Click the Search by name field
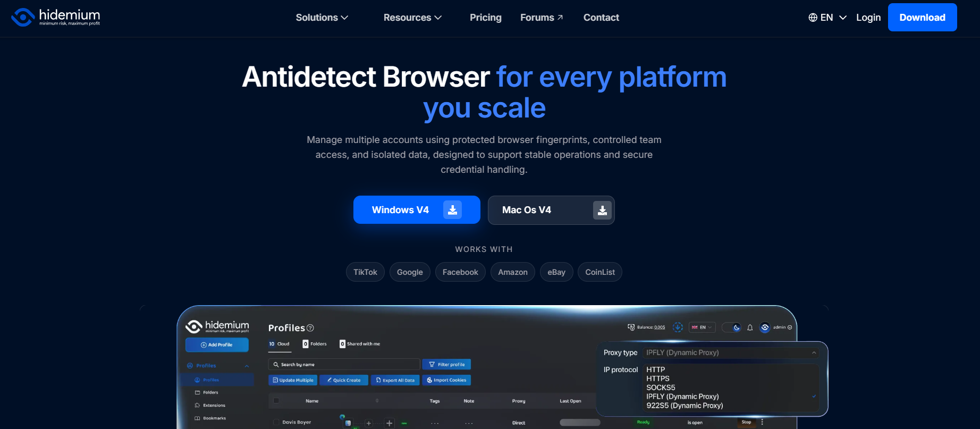980x429 pixels. pos(344,365)
